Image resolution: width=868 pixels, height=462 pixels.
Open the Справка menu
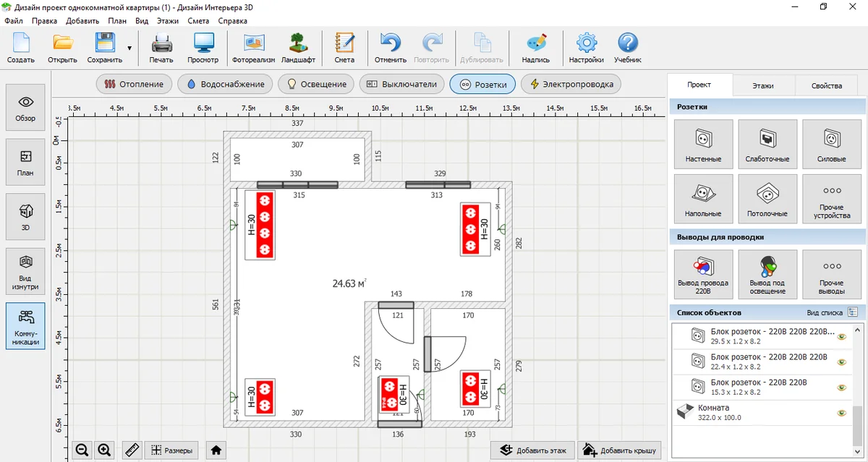232,21
